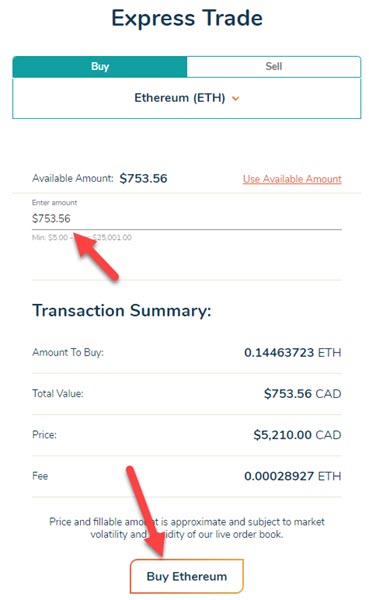Screen dimensions: 369x600
Task: Select the 0.00028927 ETH fee value
Action: tap(293, 476)
